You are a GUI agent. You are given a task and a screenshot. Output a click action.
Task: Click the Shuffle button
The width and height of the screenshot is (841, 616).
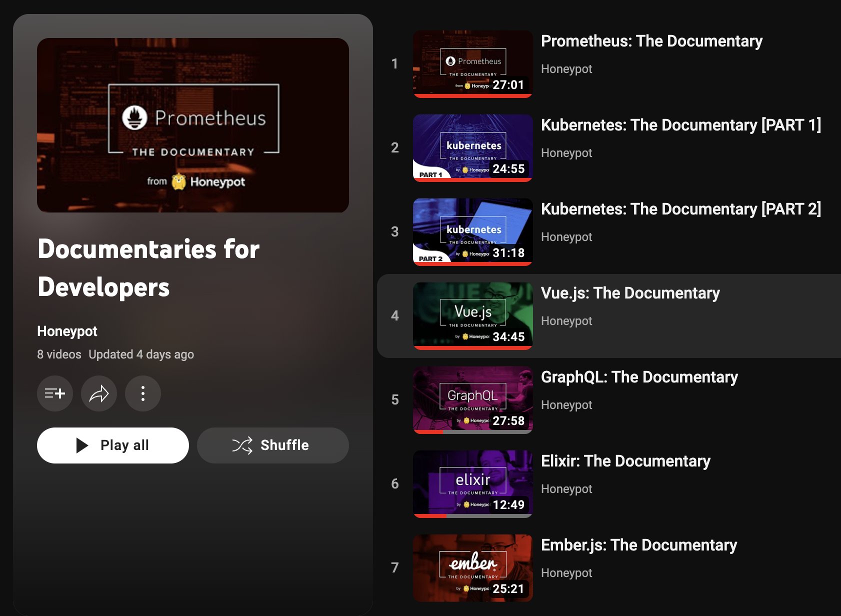click(273, 445)
